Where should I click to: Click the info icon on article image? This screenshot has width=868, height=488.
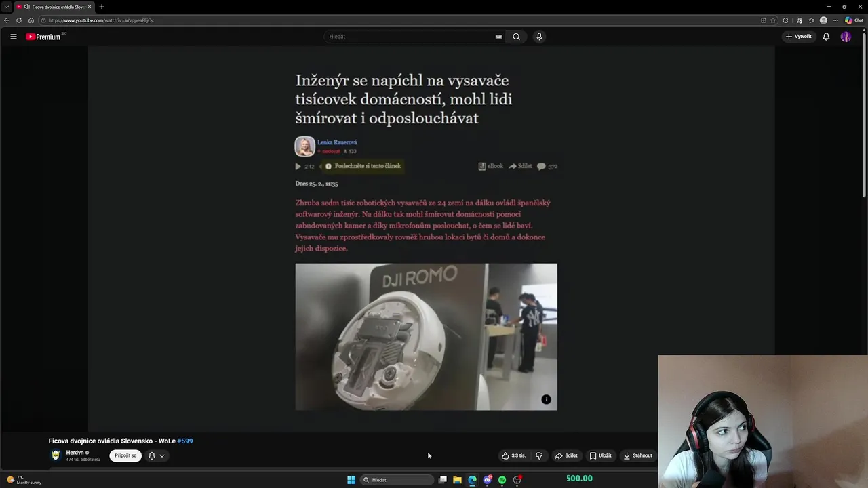click(x=546, y=399)
